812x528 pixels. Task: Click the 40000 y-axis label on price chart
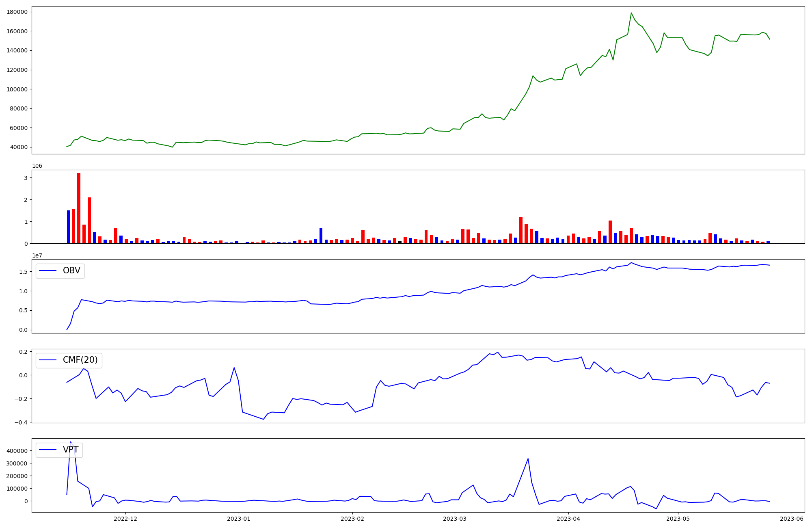tap(19, 147)
